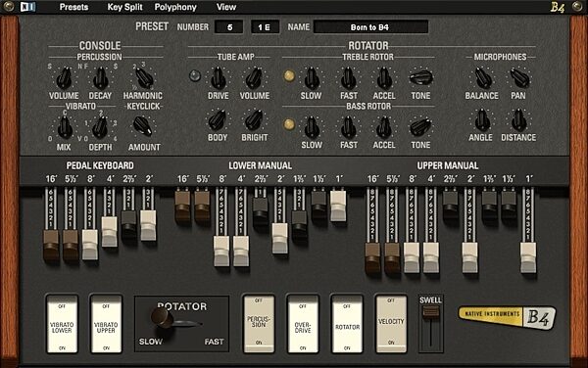Screen dimensions: 588x368
Task: Toggle the Vibrato Lower switch
Action: tap(62, 324)
